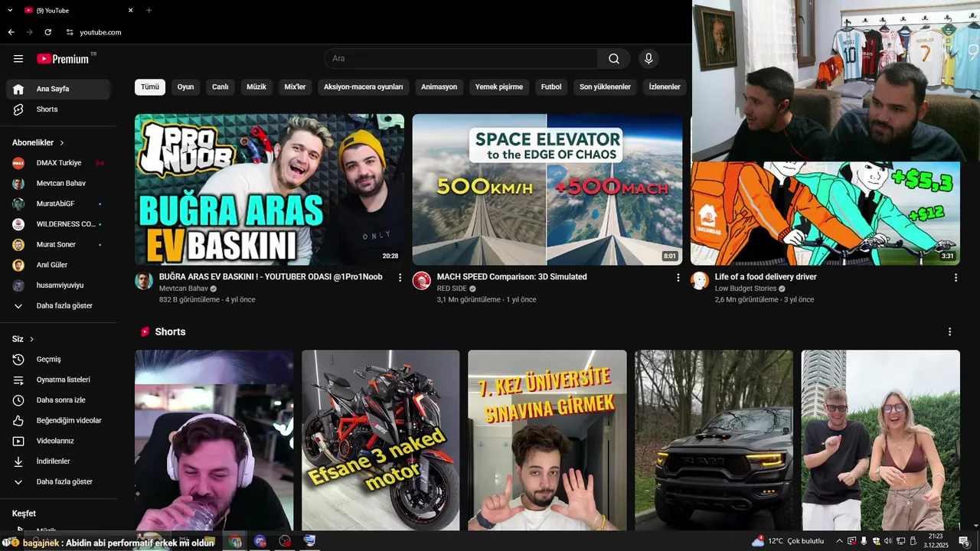Open Shorts shelf three-dot options
Viewport: 980px width, 551px height.
pos(949,332)
